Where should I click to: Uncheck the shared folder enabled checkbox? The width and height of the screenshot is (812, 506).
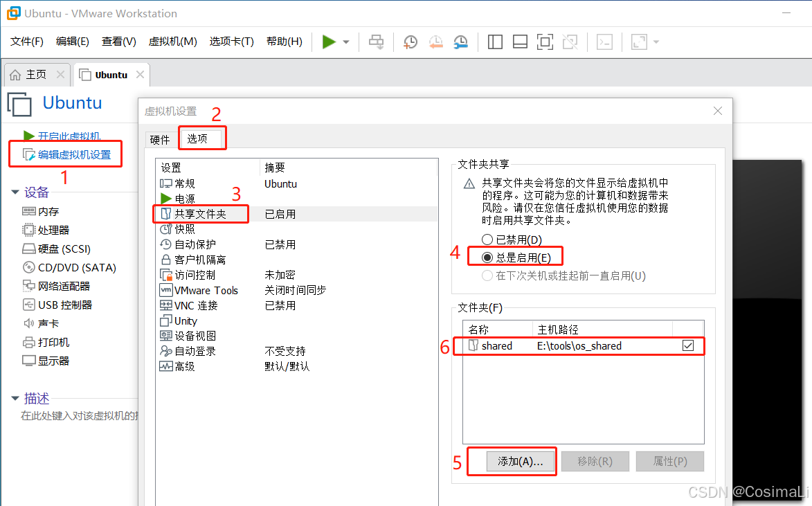coord(687,345)
